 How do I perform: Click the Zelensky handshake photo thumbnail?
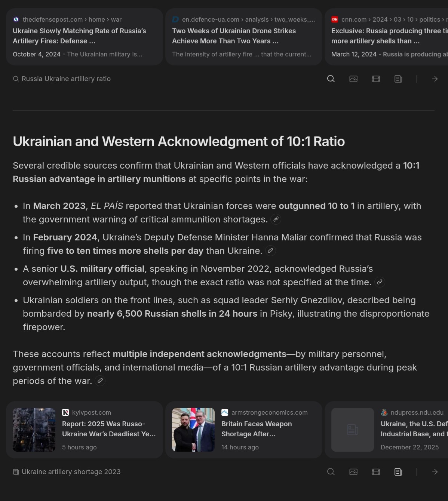(x=193, y=430)
